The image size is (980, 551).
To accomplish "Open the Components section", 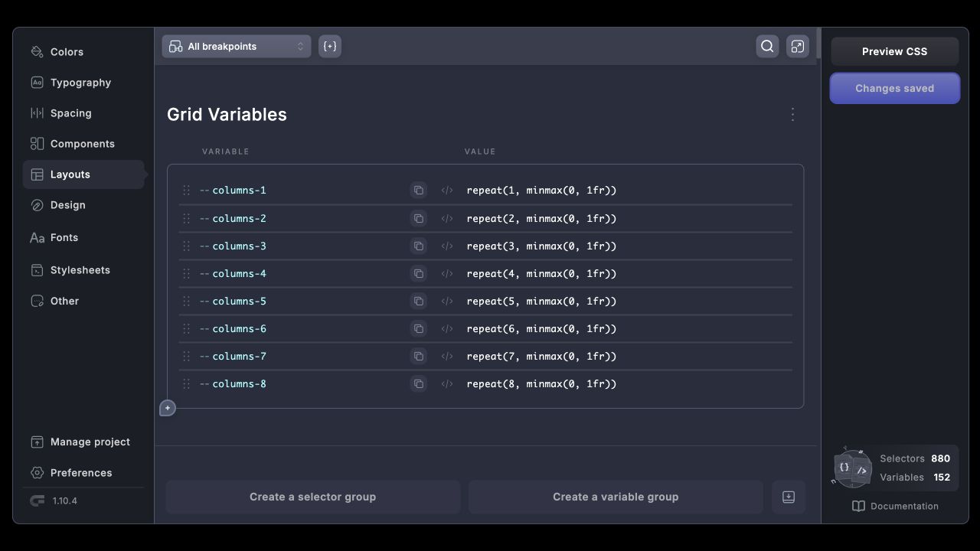I will pos(83,144).
